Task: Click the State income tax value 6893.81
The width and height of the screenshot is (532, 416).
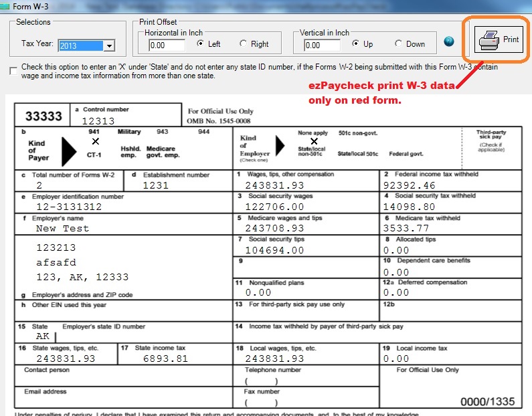Action: point(165,358)
